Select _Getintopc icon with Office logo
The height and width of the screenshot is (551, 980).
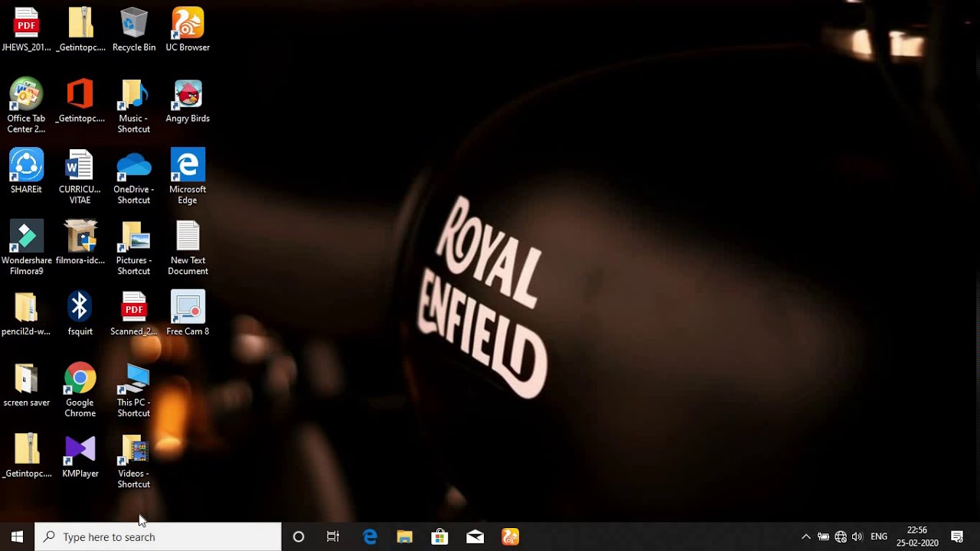click(80, 101)
